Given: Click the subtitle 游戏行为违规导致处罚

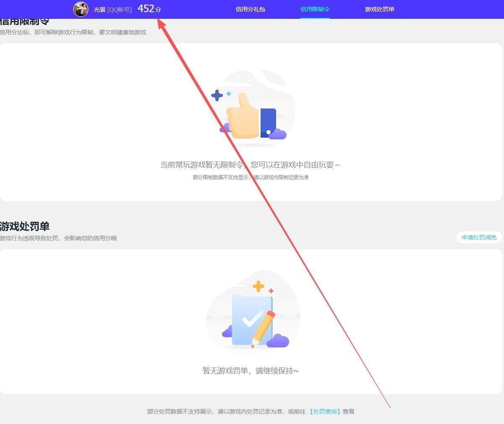Looking at the screenshot, I should click(x=29, y=238).
